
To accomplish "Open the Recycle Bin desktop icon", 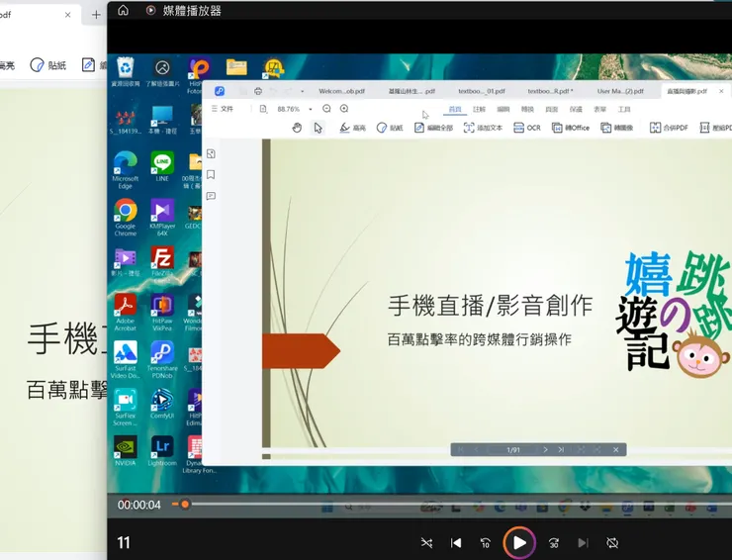I will coord(125,72).
